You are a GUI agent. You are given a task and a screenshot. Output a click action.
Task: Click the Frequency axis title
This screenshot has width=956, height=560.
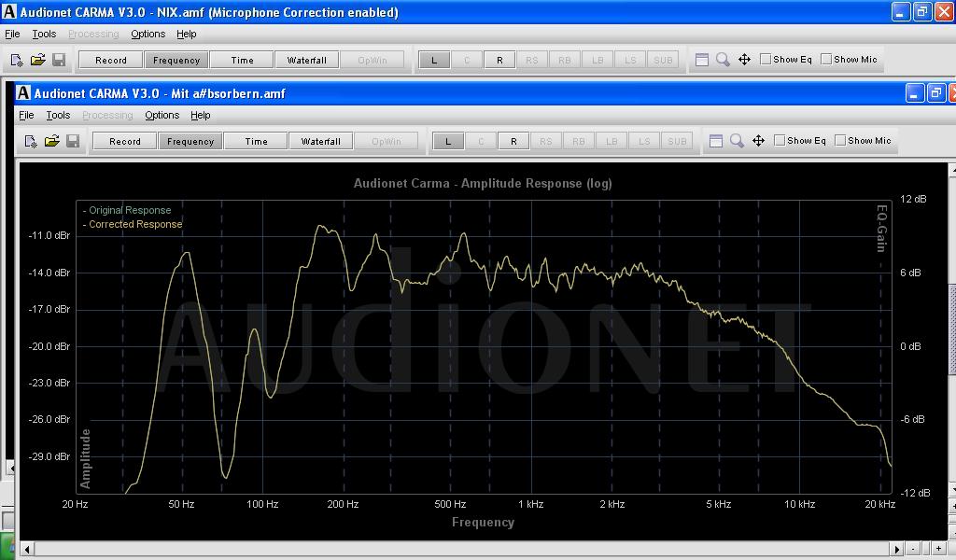click(483, 523)
